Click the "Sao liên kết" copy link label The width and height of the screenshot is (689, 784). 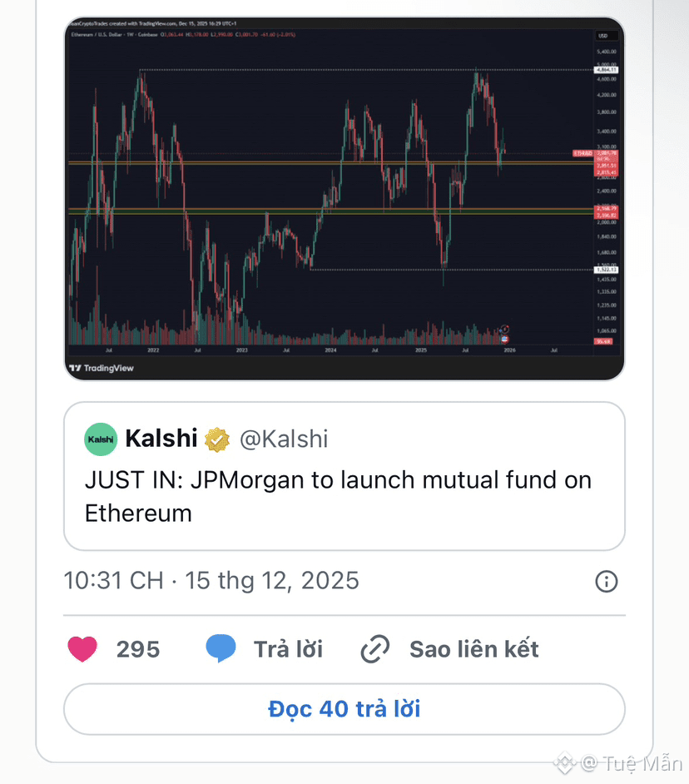pyautogui.click(x=473, y=649)
